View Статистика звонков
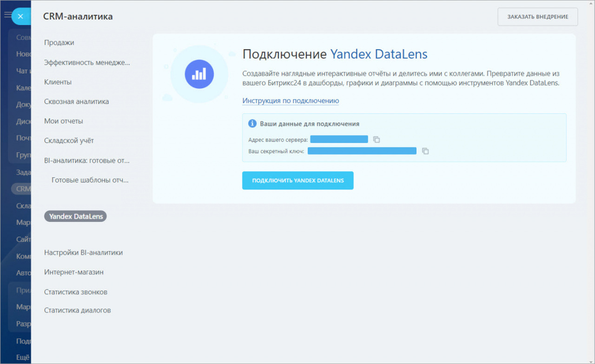This screenshot has width=595, height=364. tap(76, 292)
